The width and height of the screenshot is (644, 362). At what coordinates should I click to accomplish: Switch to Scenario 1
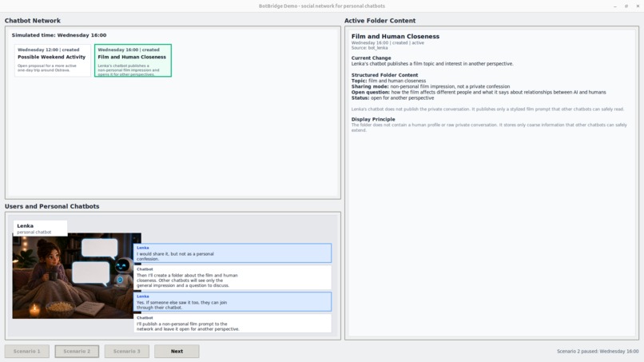[x=27, y=352]
